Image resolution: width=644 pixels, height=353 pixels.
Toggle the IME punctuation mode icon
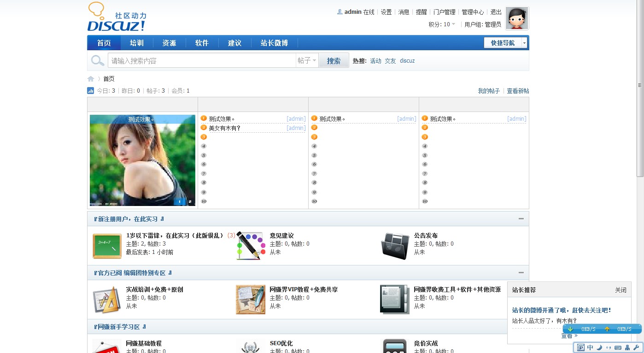point(609,347)
